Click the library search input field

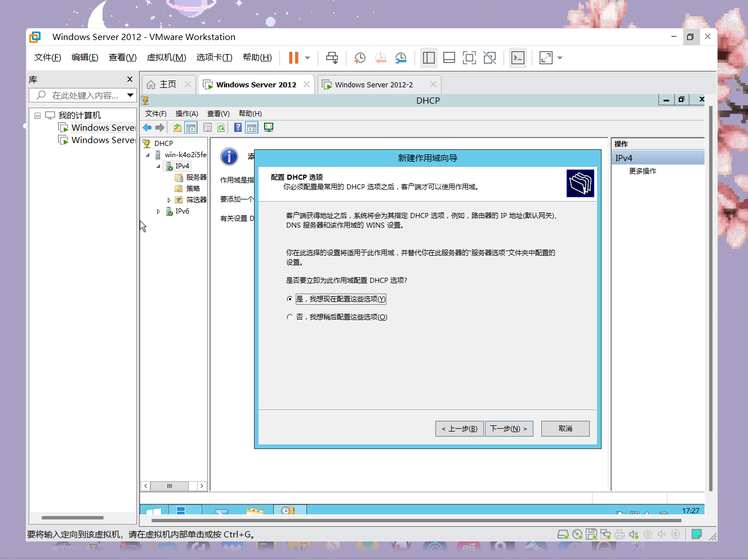82,95
